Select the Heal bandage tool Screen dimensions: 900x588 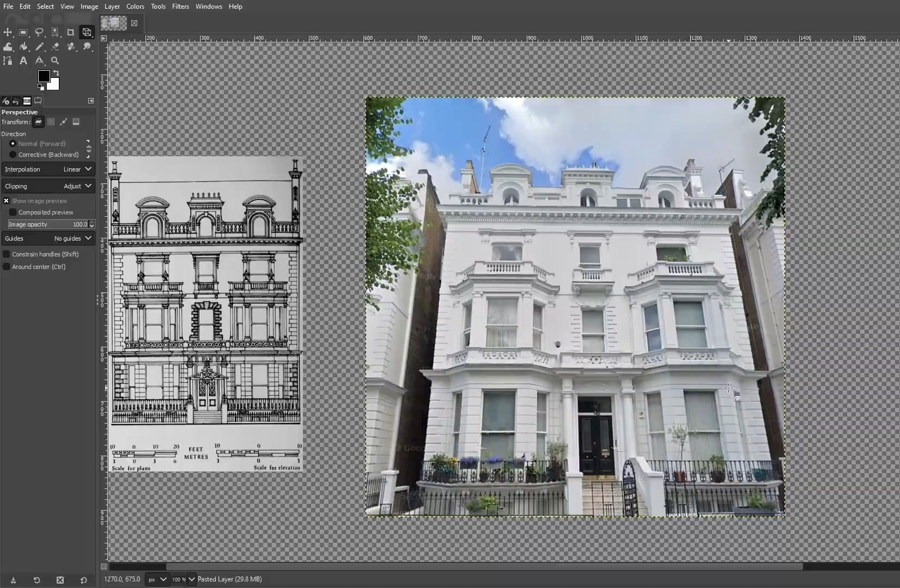click(71, 47)
